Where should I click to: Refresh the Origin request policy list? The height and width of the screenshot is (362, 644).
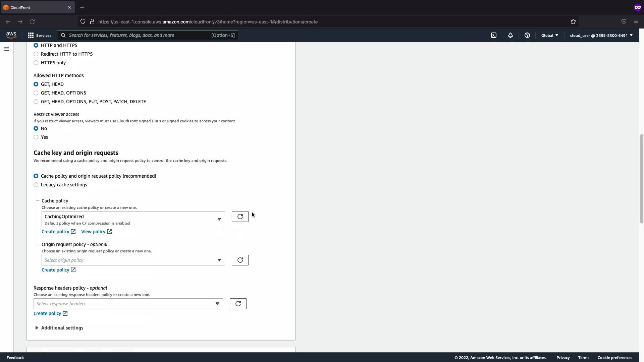(240, 260)
